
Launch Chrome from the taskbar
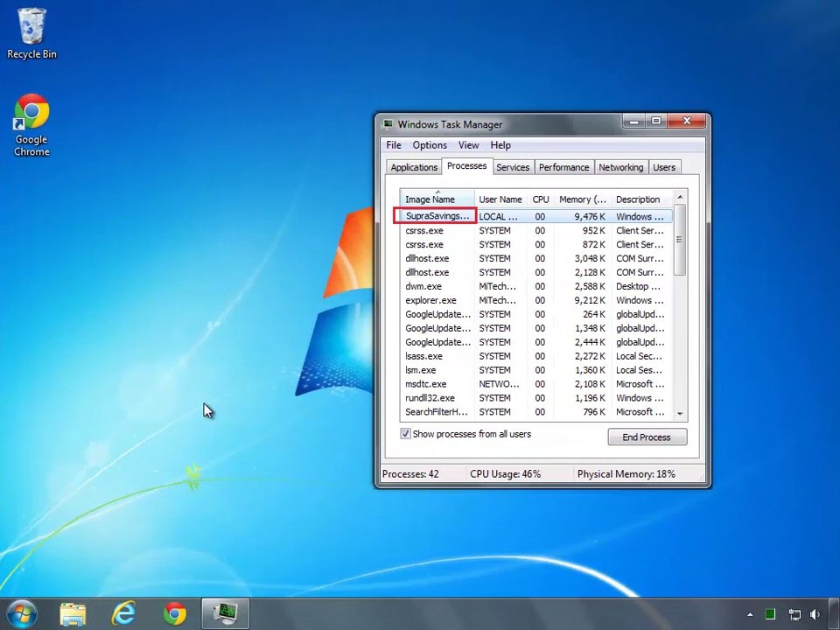(175, 614)
